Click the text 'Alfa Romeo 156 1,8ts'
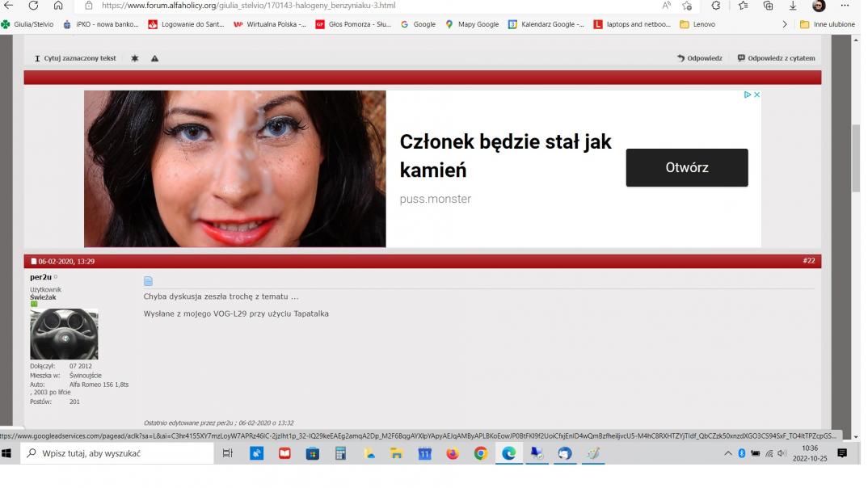Image resolution: width=868 pixels, height=488 pixels. [x=99, y=385]
